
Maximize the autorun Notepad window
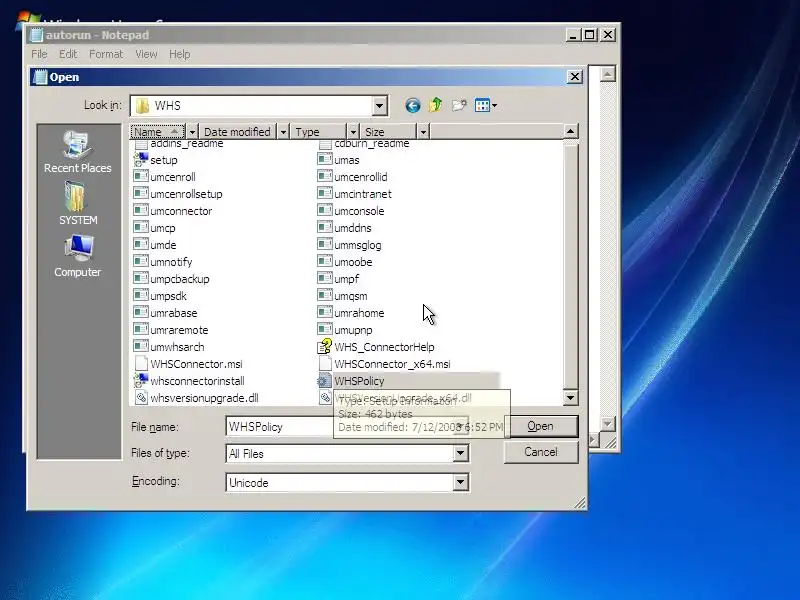tap(590, 35)
